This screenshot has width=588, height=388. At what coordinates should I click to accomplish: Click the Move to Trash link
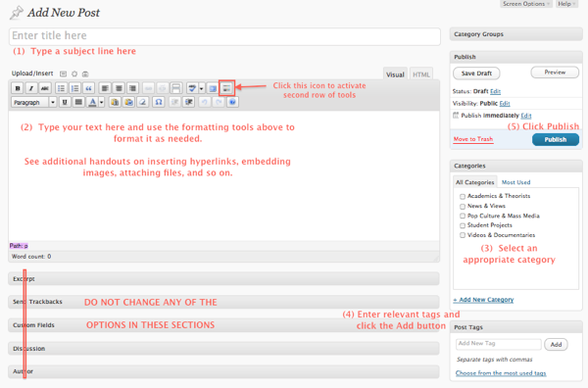(x=473, y=139)
